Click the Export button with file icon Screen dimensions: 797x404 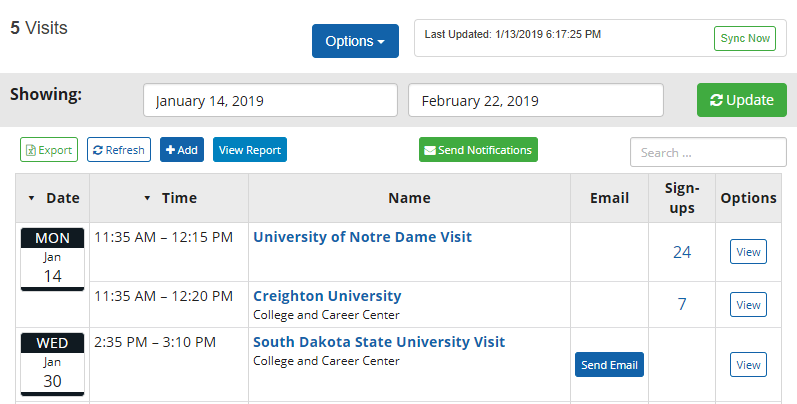pyautogui.click(x=49, y=150)
